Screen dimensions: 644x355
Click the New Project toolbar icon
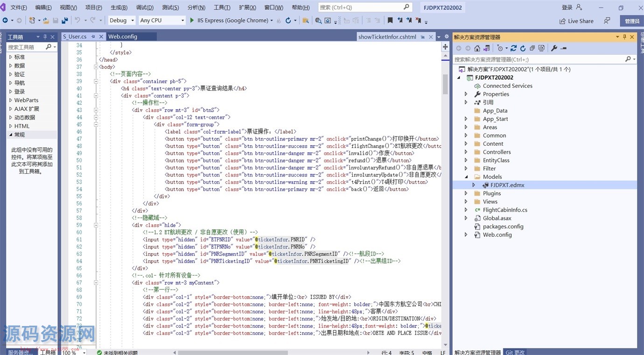click(x=32, y=21)
